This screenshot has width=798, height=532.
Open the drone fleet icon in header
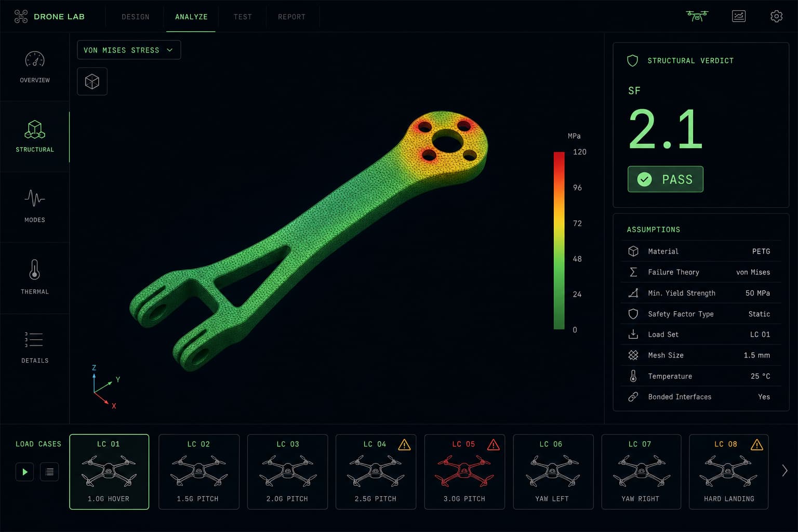click(x=697, y=16)
